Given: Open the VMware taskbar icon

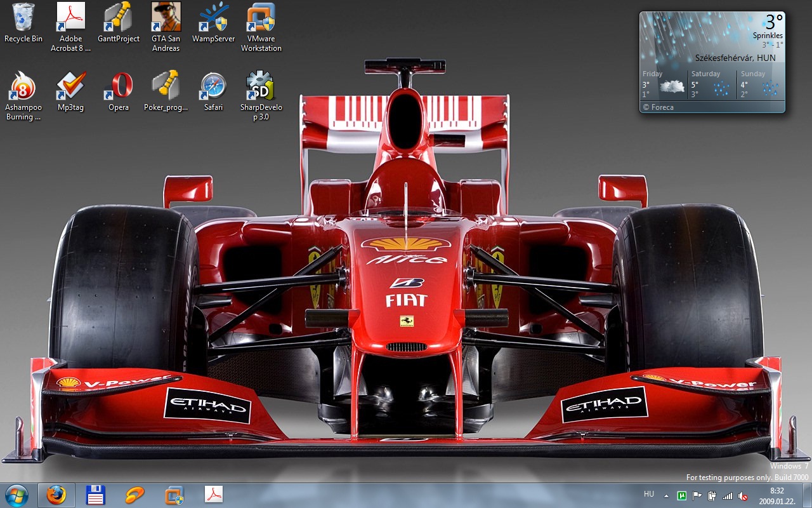Looking at the screenshot, I should click(174, 495).
